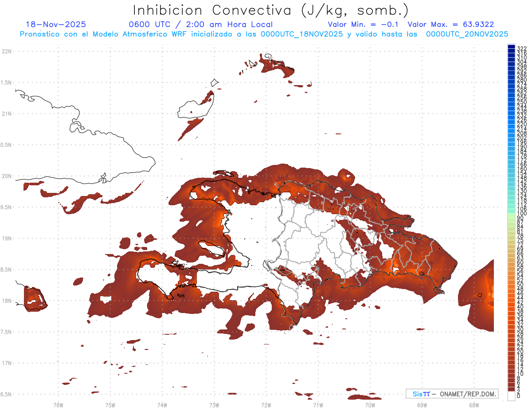Click the initialization time '0000UTC_18NOV2025'
The width and height of the screenshot is (532, 411).
[301, 34]
